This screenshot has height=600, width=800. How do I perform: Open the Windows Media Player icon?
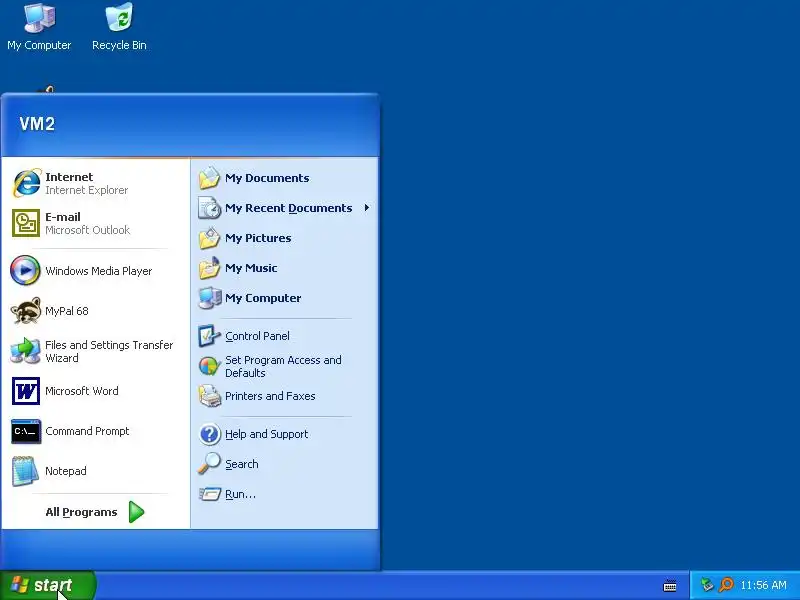point(25,270)
